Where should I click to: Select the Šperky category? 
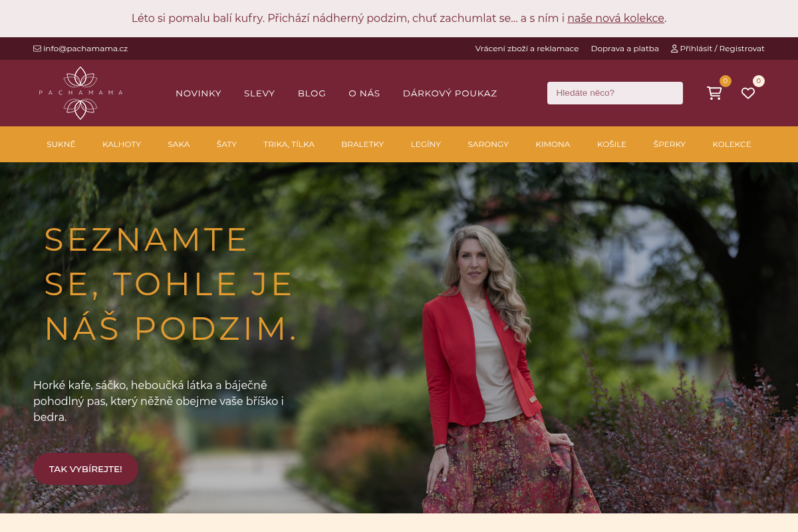coord(670,144)
